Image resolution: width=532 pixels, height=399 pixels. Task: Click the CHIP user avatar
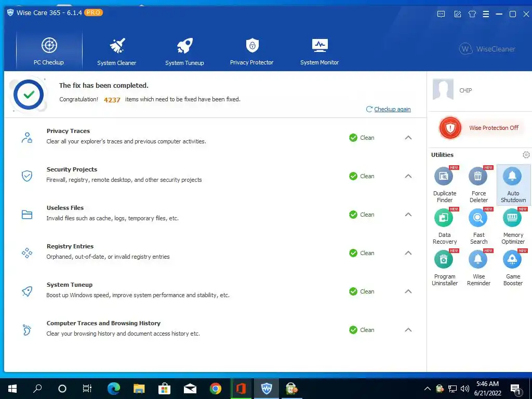click(x=443, y=89)
